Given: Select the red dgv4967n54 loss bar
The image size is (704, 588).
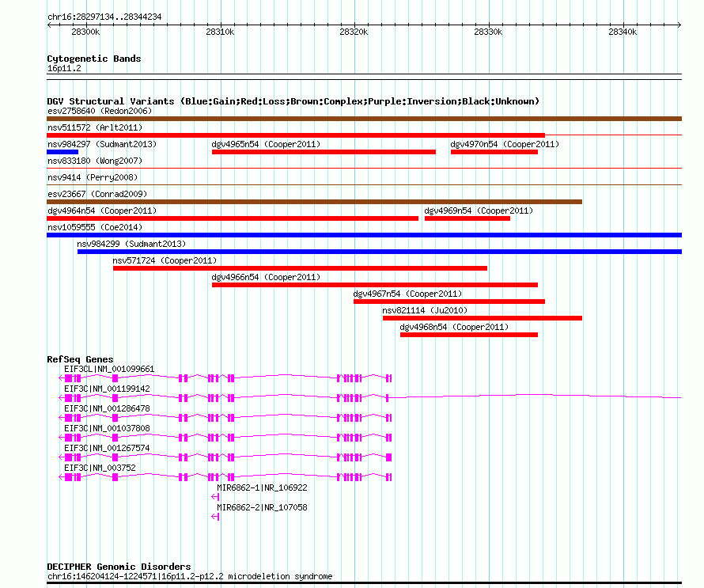Looking at the screenshot, I should coord(449,302).
